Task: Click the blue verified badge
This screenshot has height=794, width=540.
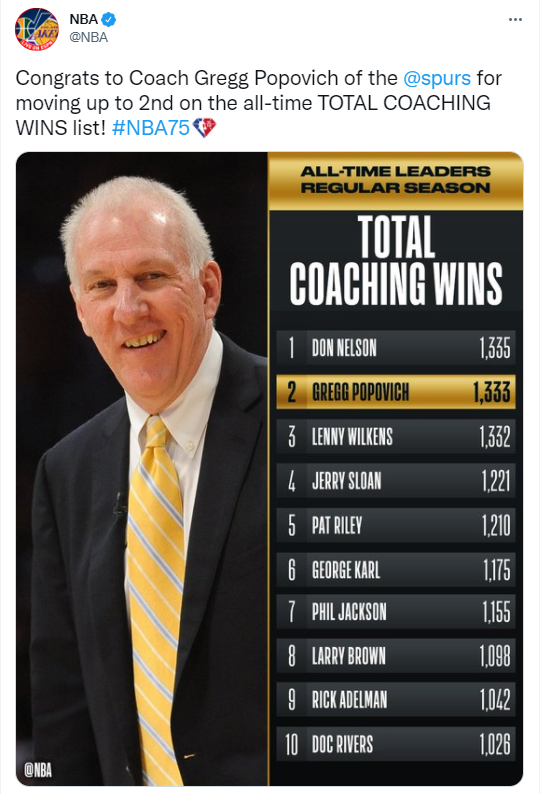Action: (x=109, y=20)
